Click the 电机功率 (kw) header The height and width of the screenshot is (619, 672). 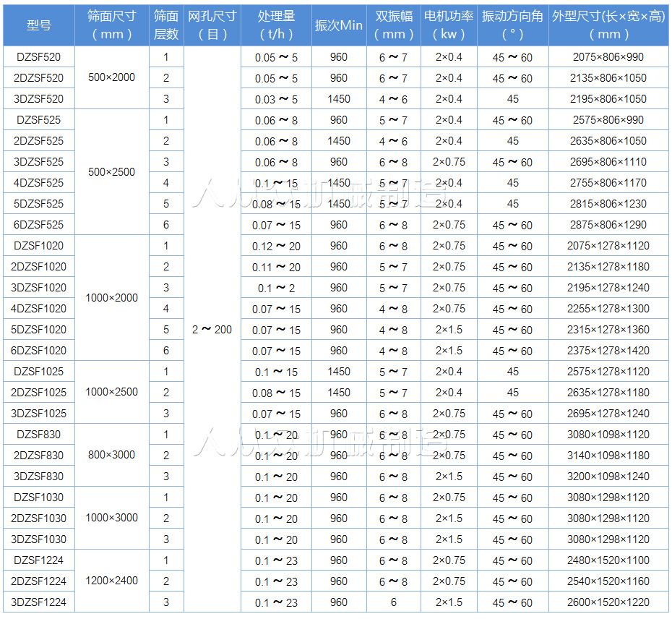pos(449,25)
